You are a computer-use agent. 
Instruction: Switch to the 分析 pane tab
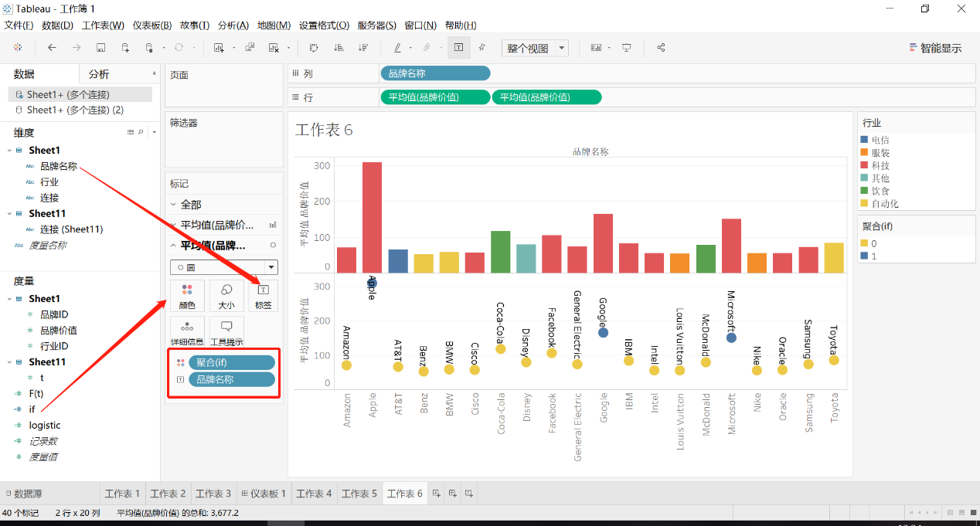(99, 74)
